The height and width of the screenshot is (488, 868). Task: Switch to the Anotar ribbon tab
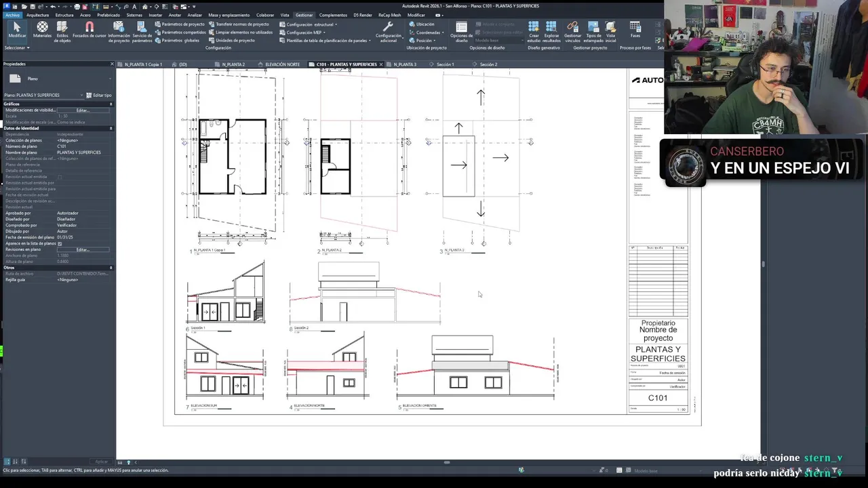tap(175, 15)
